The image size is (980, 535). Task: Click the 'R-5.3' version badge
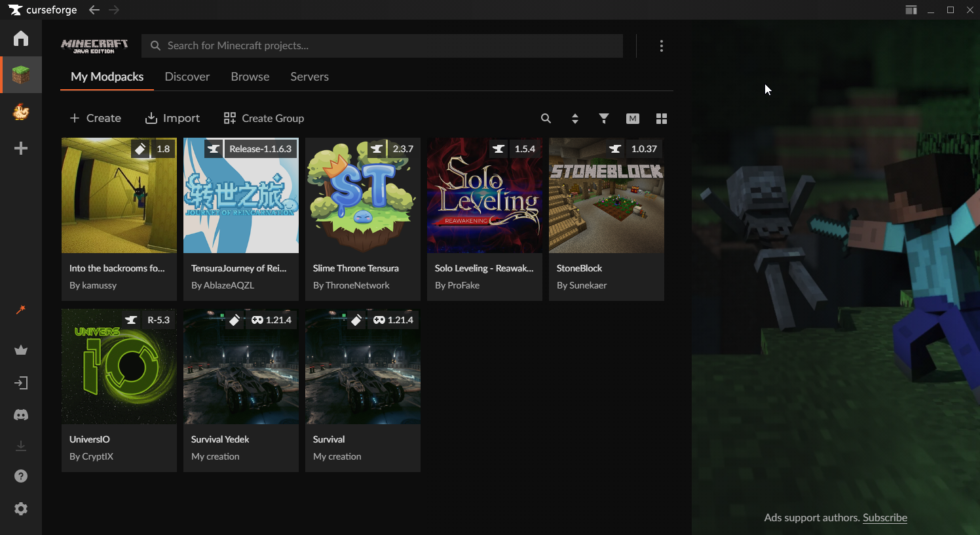[159, 320]
